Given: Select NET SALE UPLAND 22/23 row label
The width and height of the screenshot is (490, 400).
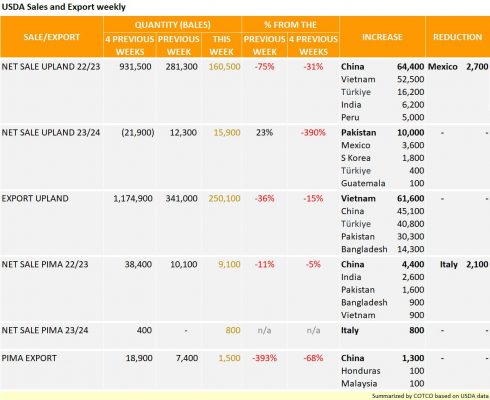Looking at the screenshot, I should (51, 67).
